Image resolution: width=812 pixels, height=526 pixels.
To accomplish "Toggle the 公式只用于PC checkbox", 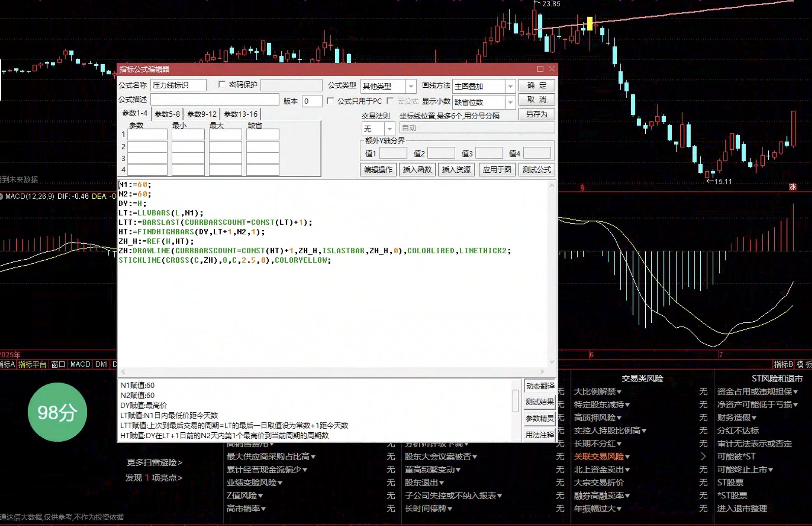I will 330,101.
